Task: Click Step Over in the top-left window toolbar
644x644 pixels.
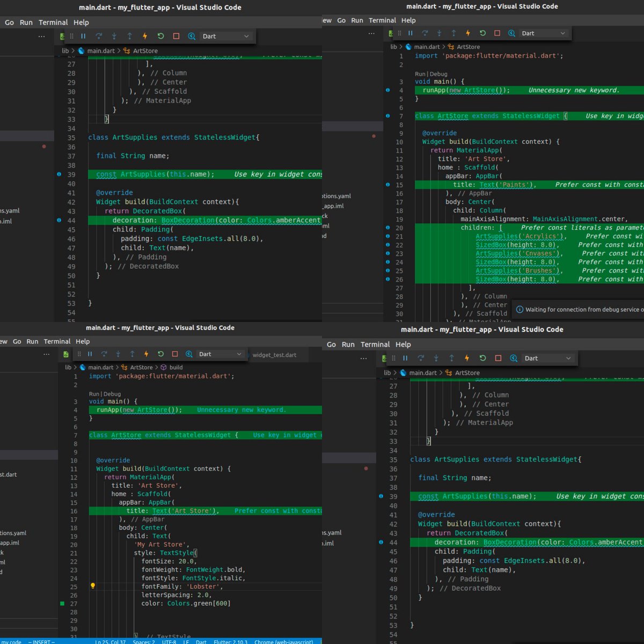Action: 99,36
